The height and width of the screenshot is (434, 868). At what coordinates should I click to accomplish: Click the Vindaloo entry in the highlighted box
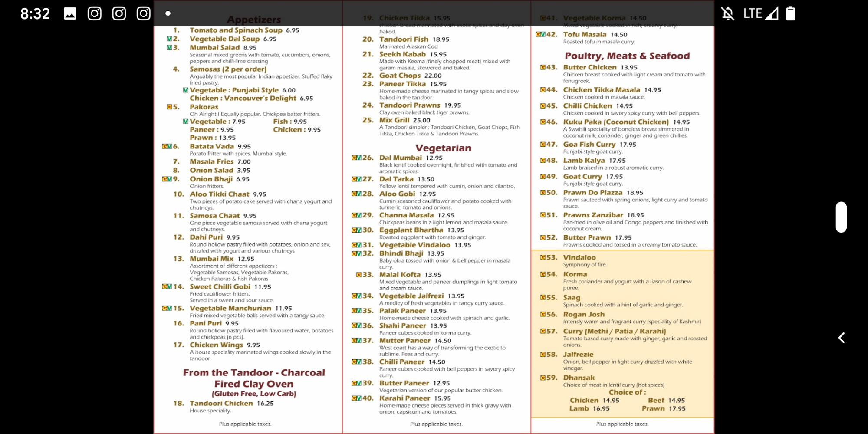coord(579,258)
